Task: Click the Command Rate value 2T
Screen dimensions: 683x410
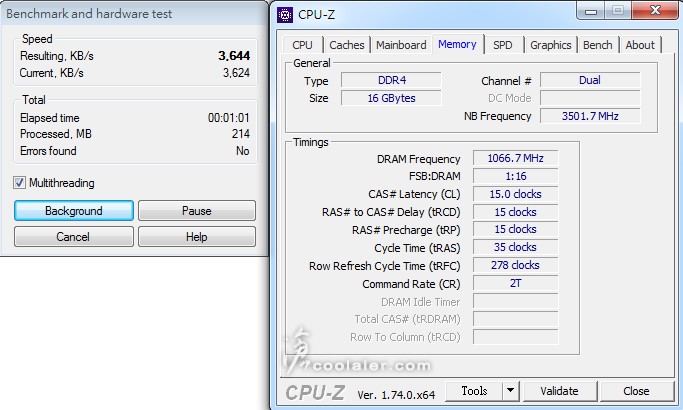Action: pyautogui.click(x=515, y=283)
